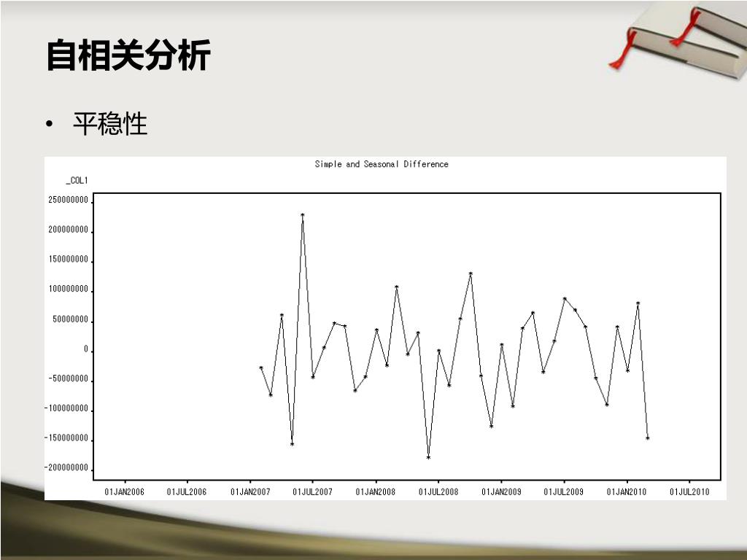Click y-axis value 100000000
Viewport: 747px width, 560px height.
coord(68,289)
